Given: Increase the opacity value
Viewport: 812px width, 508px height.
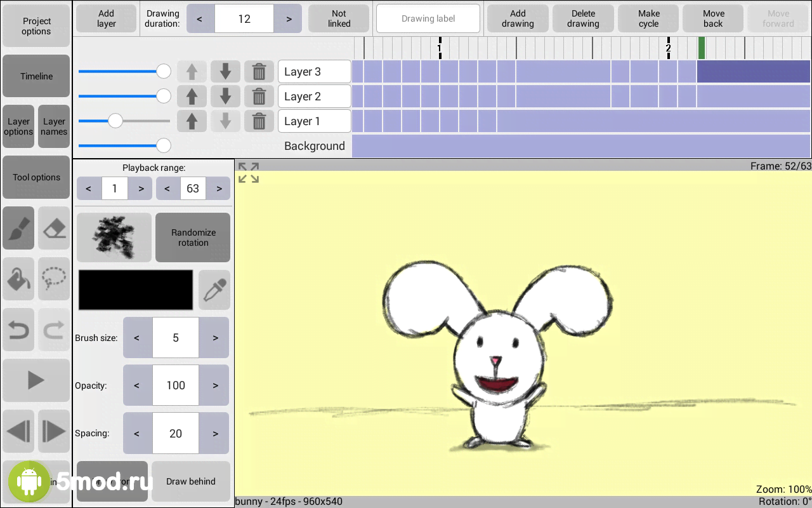Looking at the screenshot, I should (x=215, y=385).
